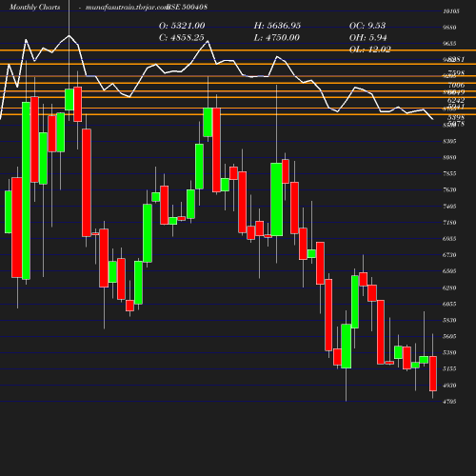The width and height of the screenshot is (476, 476).
Task: Click the 9880 price axis label
Action: (x=449, y=28)
